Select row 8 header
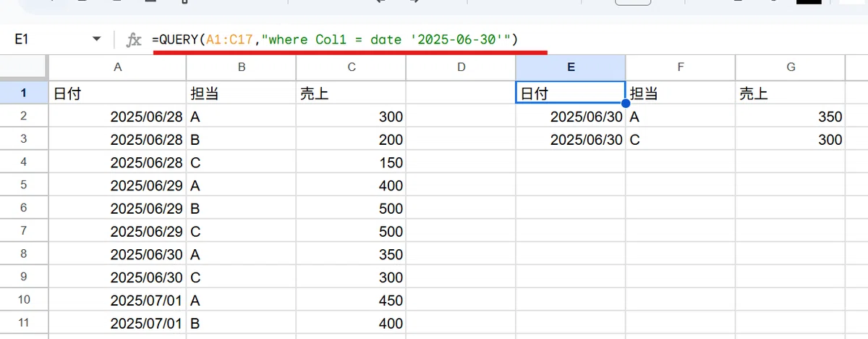The width and height of the screenshot is (868, 339). click(x=24, y=255)
